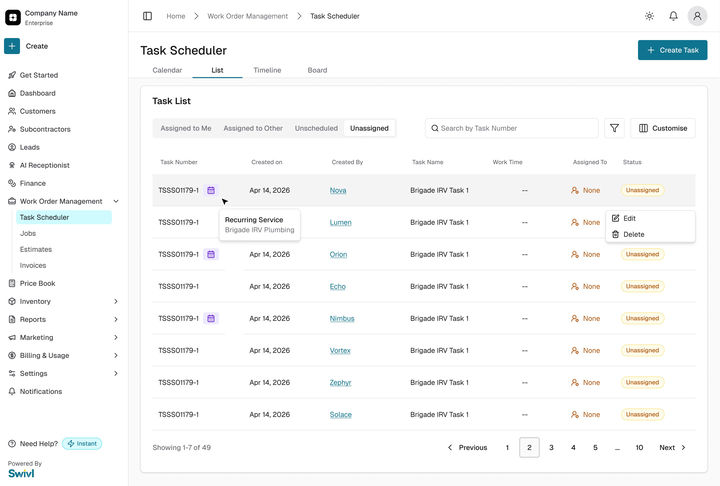This screenshot has width=720, height=486.
Task: Open Get Started in sidebar
Action: [x=39, y=75]
